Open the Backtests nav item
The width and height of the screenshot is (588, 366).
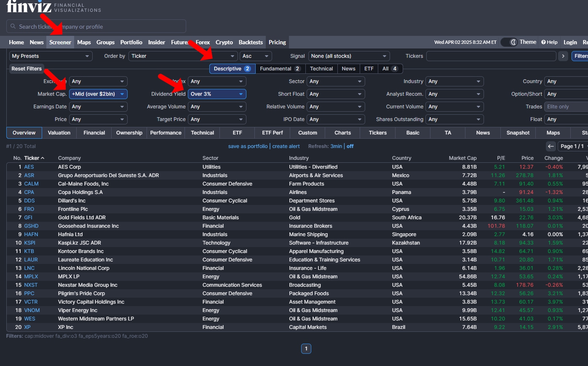pos(251,42)
